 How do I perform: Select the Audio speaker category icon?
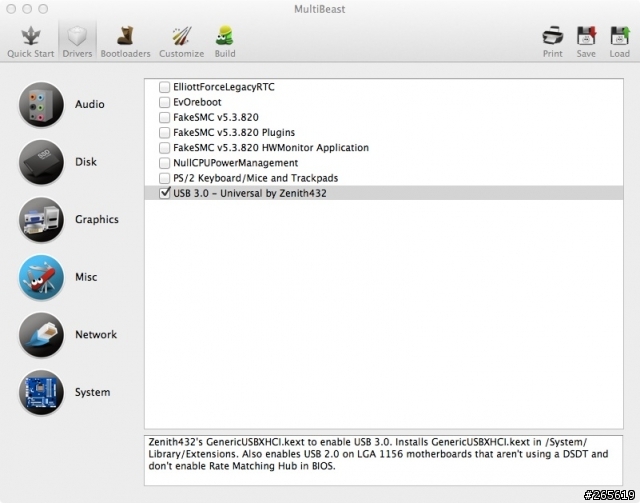41,105
